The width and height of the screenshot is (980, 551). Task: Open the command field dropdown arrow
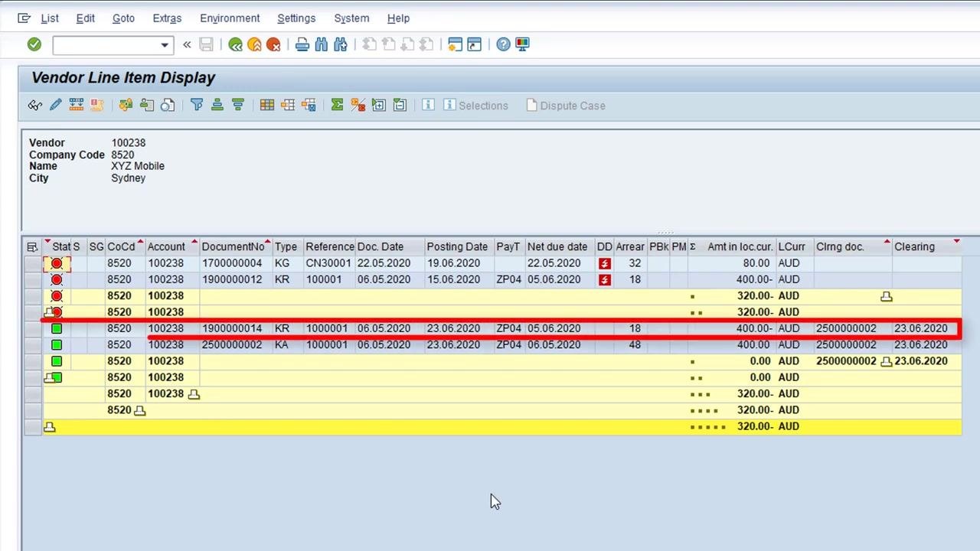tap(164, 45)
